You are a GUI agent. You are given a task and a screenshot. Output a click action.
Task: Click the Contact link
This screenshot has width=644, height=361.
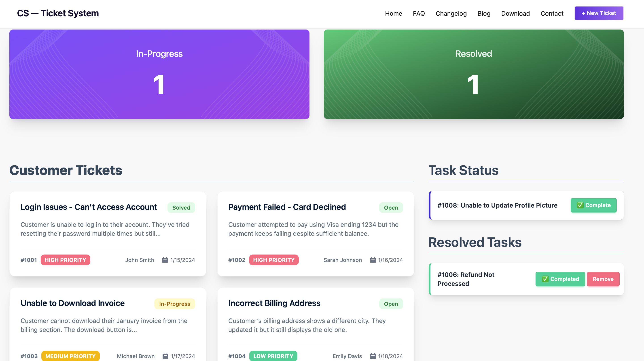click(x=552, y=13)
